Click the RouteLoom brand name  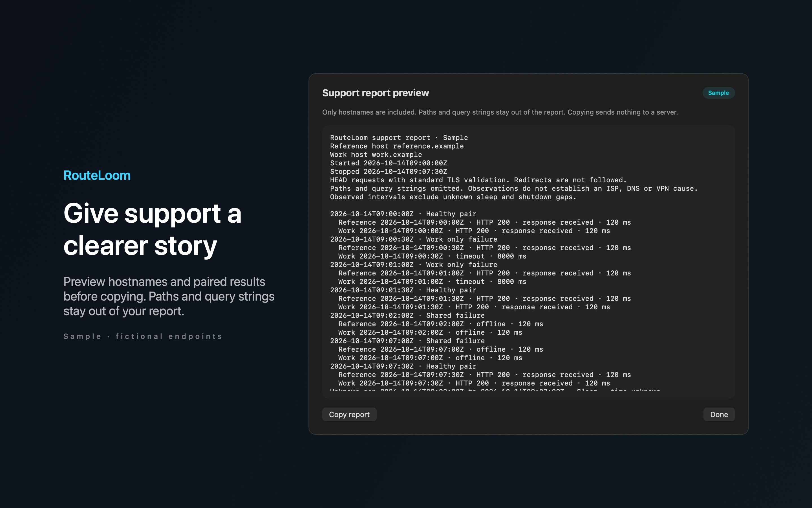(x=97, y=175)
